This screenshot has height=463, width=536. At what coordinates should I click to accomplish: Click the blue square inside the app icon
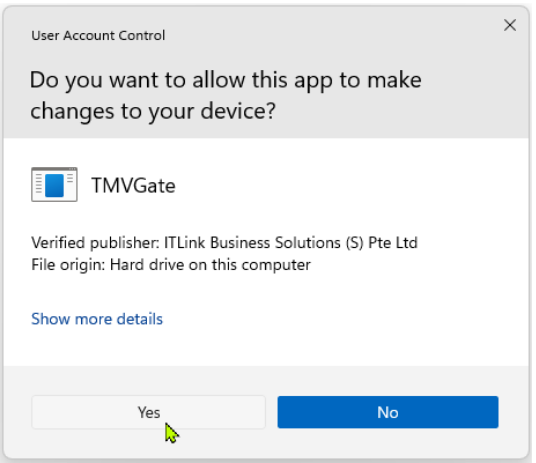pos(54,185)
